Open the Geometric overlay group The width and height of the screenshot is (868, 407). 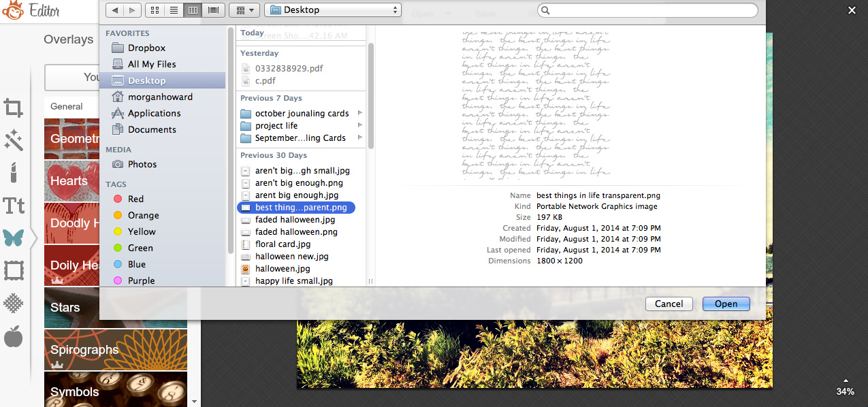[x=71, y=139]
